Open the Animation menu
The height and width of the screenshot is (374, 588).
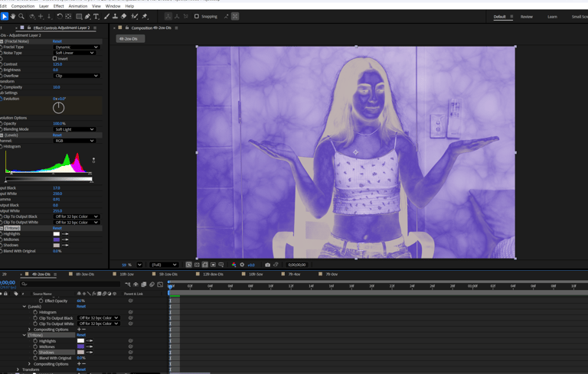point(78,6)
